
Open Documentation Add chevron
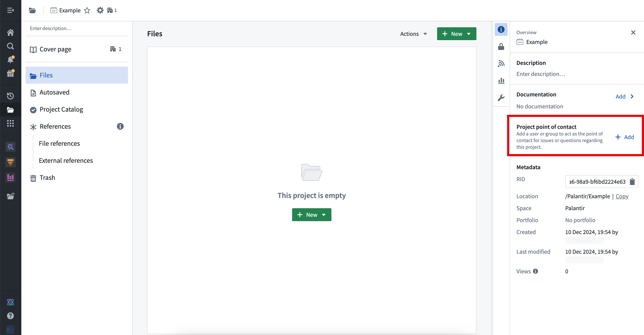(625, 97)
